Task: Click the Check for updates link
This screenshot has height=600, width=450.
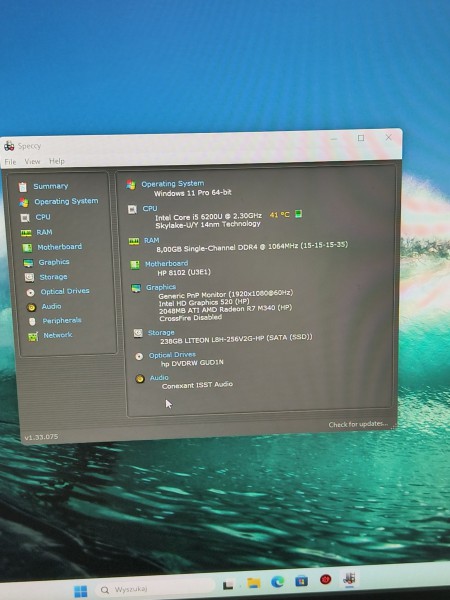Action: pyautogui.click(x=358, y=424)
